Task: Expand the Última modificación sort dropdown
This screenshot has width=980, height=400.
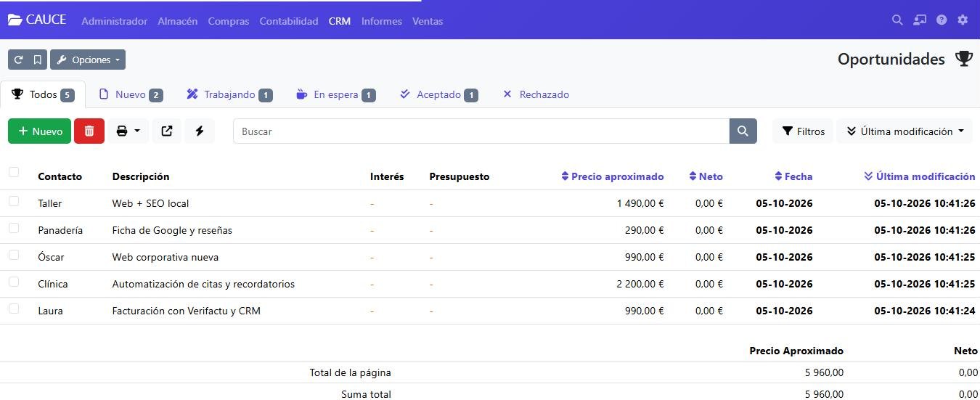Action: click(905, 131)
